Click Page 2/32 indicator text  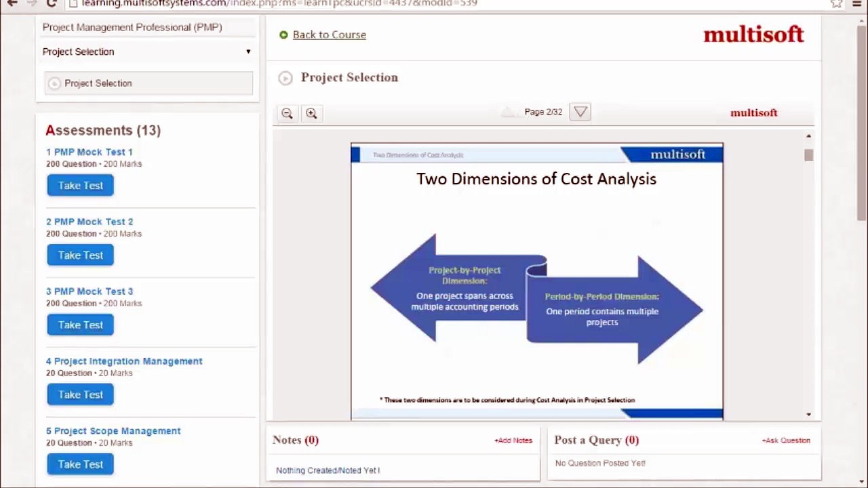click(543, 112)
